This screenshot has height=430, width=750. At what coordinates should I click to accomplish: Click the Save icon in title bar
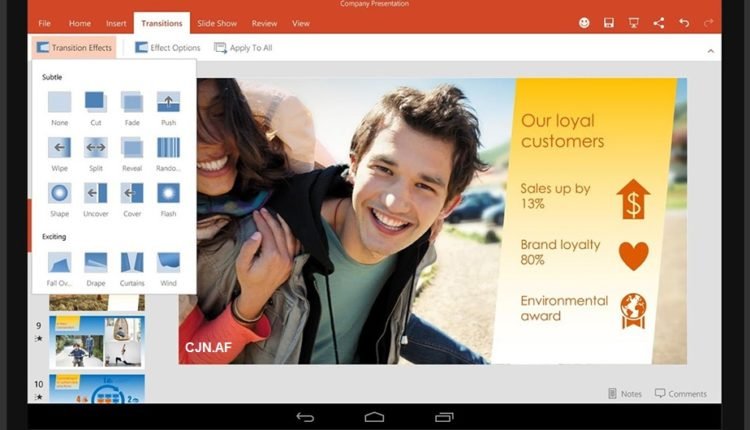[608, 23]
